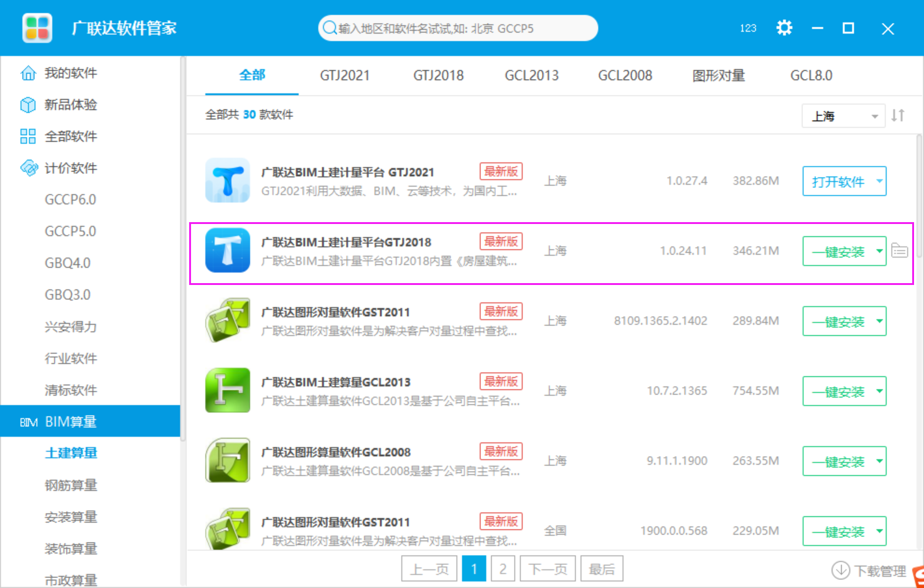Click the BIM icon beside BIM算量
This screenshot has height=588, width=924.
point(29,422)
